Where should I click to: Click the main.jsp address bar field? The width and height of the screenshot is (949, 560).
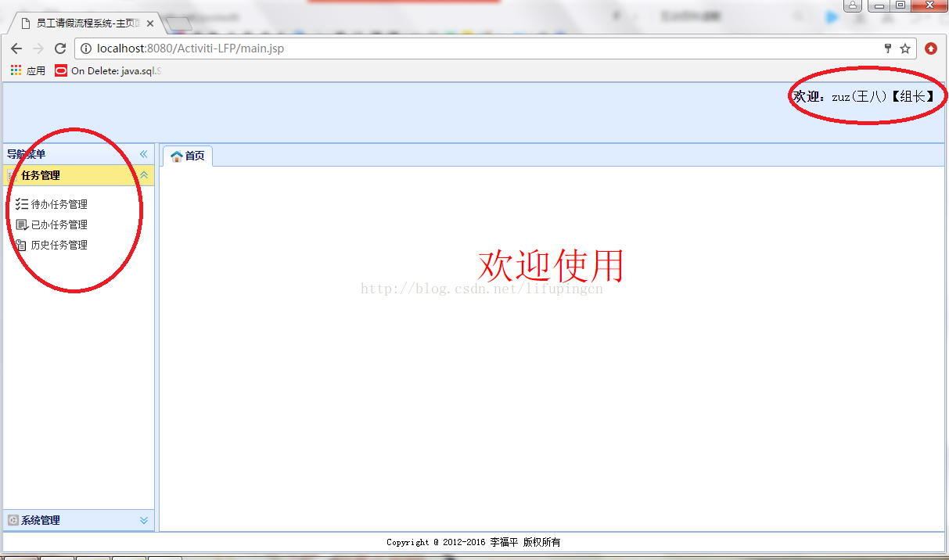(235, 48)
